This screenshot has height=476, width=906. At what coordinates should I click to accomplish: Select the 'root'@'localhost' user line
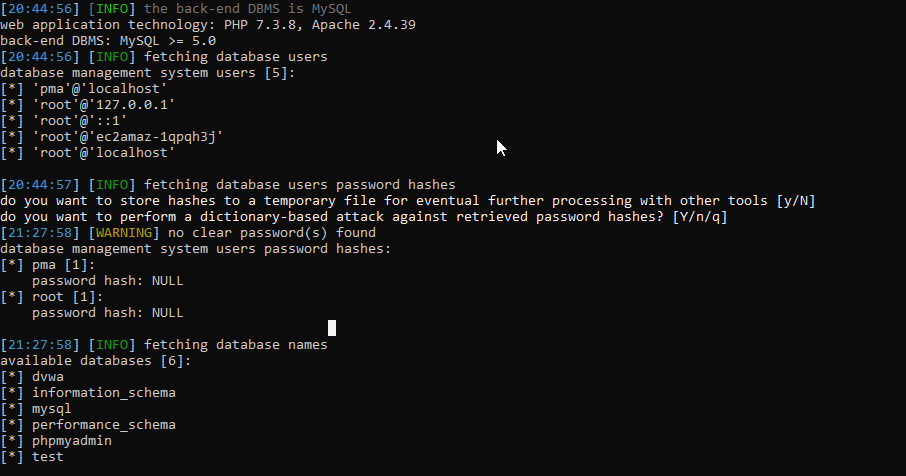(104, 153)
